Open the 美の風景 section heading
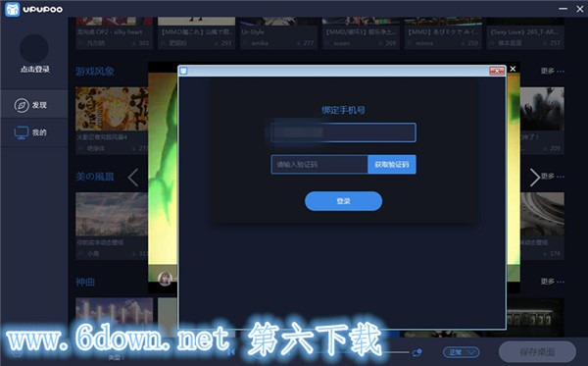The width and height of the screenshot is (588, 366). coord(95,177)
